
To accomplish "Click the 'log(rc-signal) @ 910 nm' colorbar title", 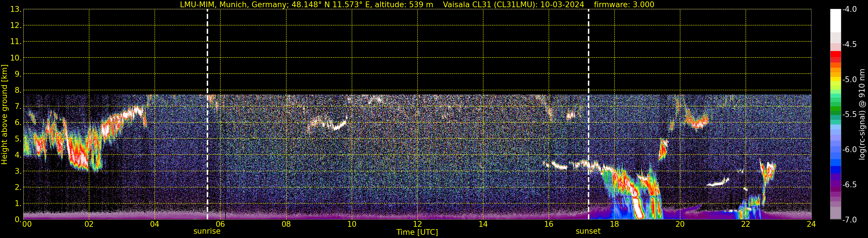I will click(862, 114).
